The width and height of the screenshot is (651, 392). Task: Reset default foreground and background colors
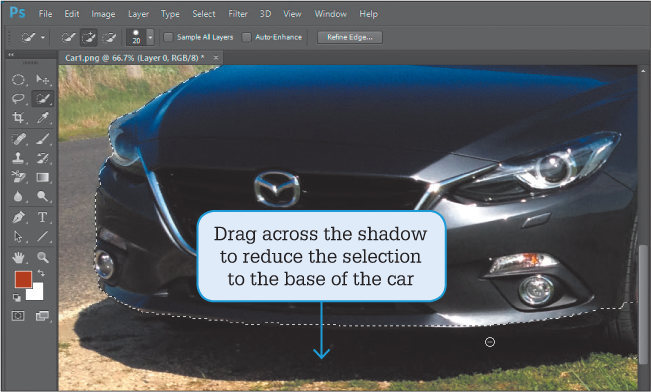coord(17,297)
